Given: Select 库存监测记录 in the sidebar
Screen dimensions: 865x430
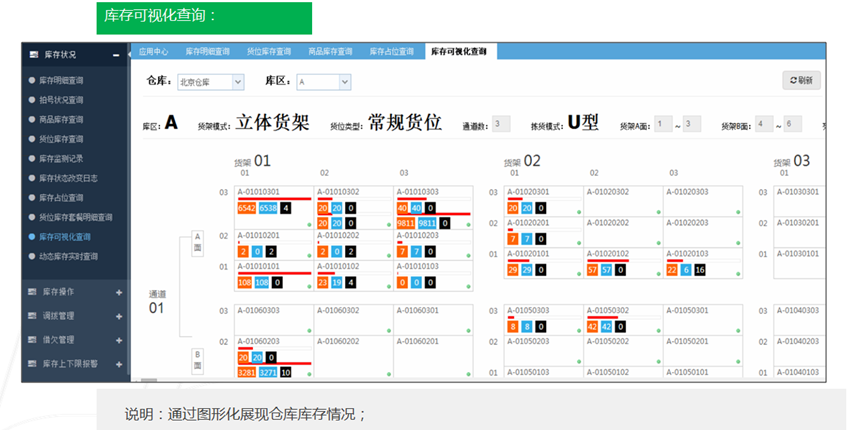Looking at the screenshot, I should [68, 158].
